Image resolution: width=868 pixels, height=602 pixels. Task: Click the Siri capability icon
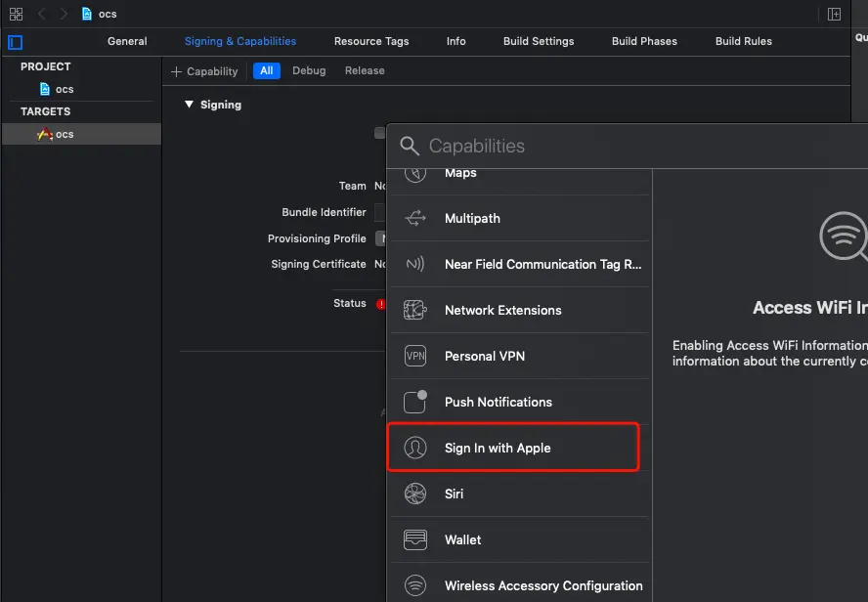coord(415,494)
